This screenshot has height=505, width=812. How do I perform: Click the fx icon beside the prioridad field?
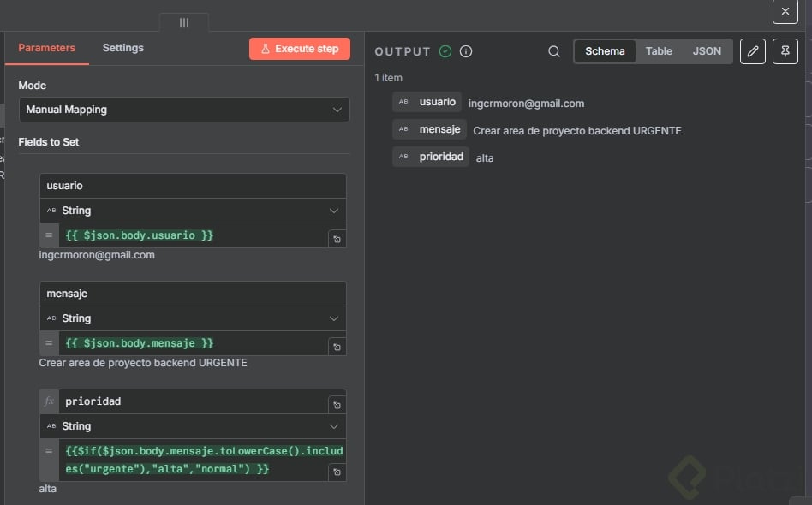(50, 401)
